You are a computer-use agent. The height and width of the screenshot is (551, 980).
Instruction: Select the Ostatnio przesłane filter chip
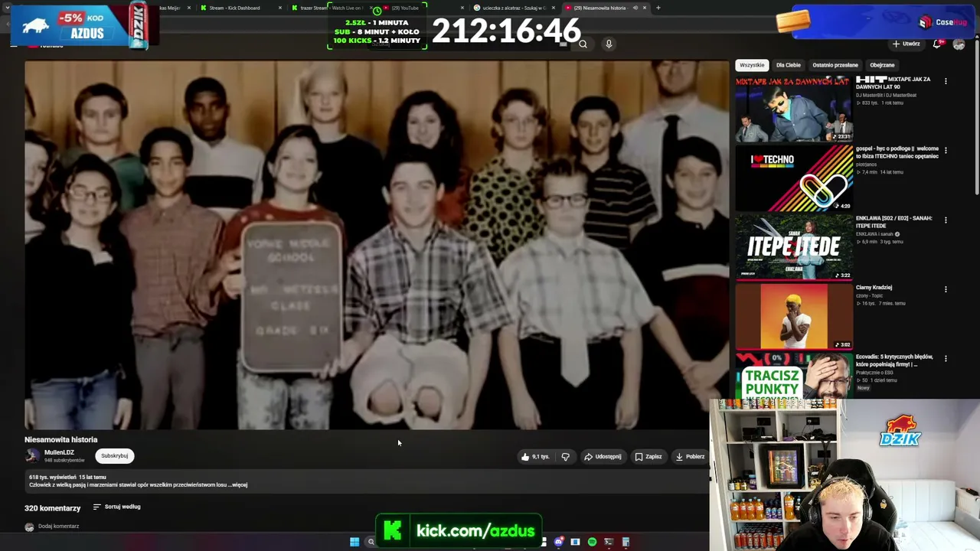(x=835, y=65)
